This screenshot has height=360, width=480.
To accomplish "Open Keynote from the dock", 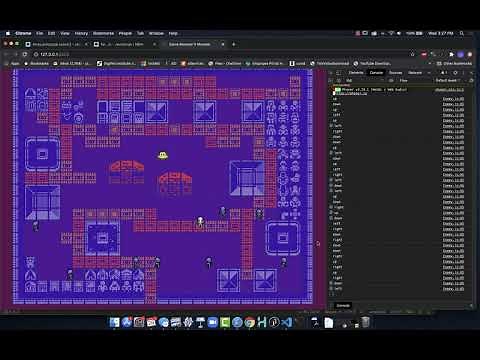I will [200, 322].
